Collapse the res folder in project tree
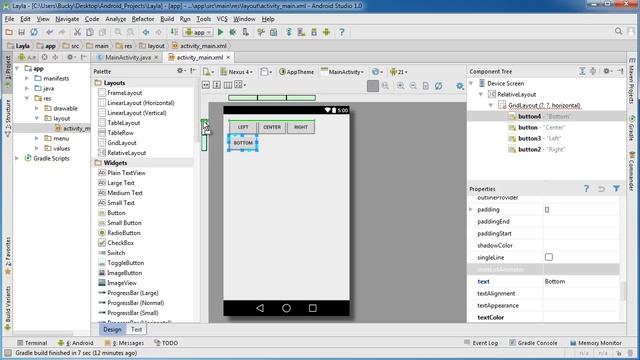The width and height of the screenshot is (640, 360). [x=27, y=98]
